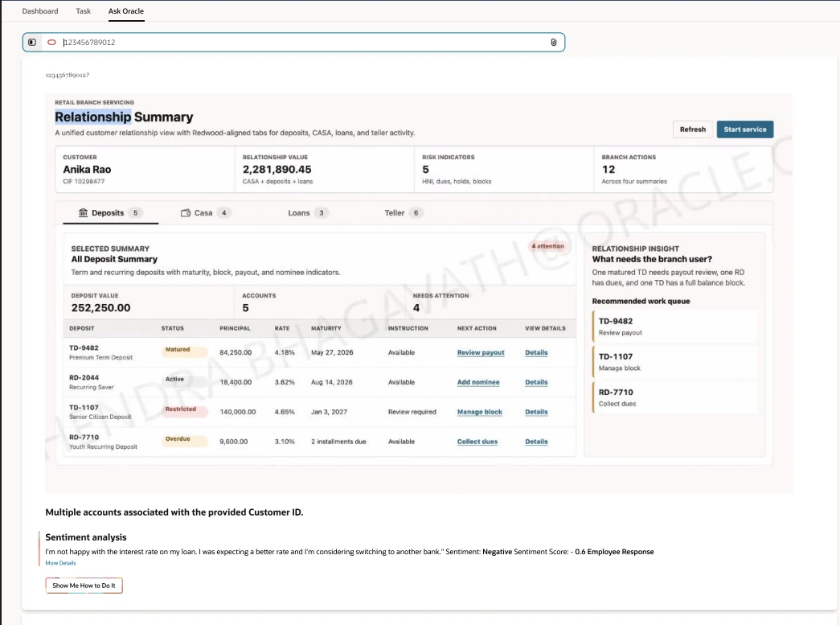Open the Manage block link
The height and width of the screenshot is (625, 840).
[479, 412]
